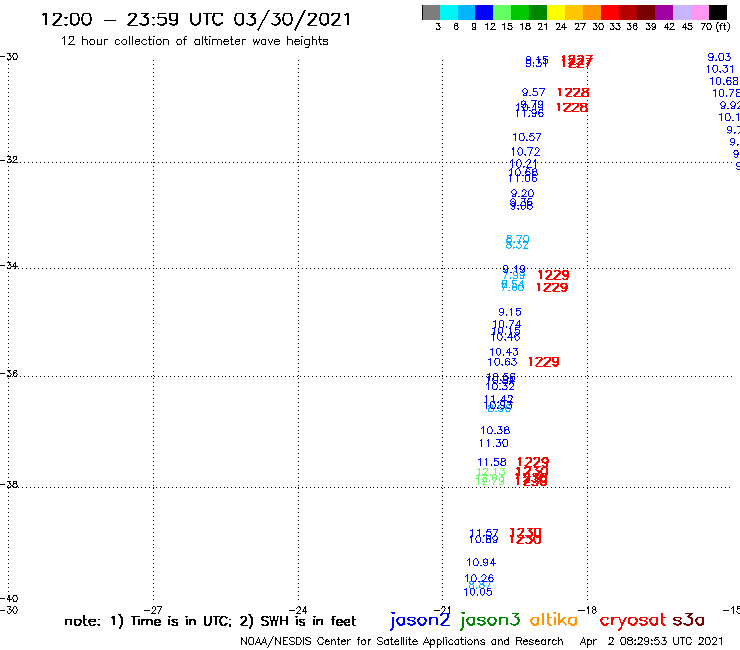This screenshot has height=650, width=740.
Task: Click the gray swatch in the color scale
Action: point(431,12)
